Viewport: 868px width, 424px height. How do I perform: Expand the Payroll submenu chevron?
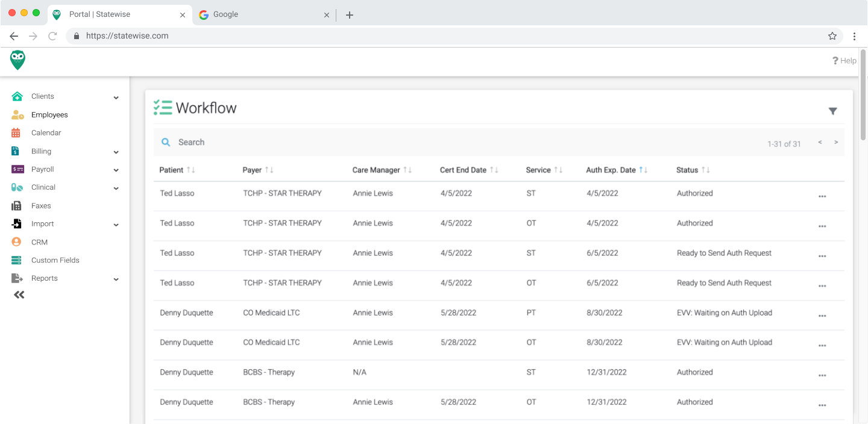pyautogui.click(x=116, y=170)
